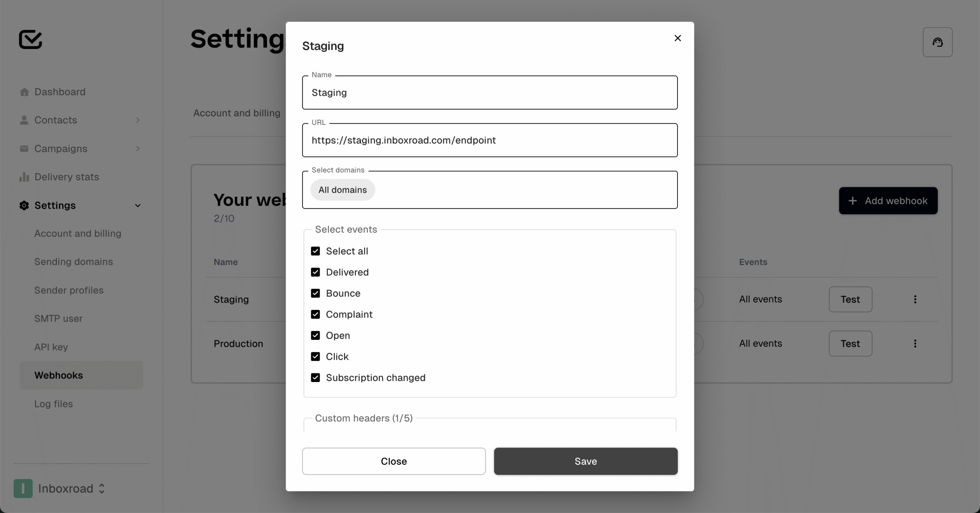Uncheck the Subscription changed event
The image size is (980, 513).
point(315,377)
